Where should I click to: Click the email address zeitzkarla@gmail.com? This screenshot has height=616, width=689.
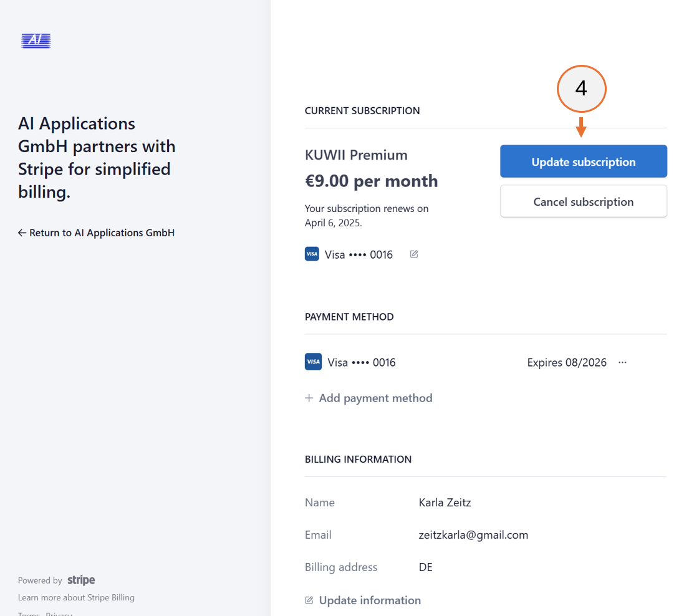474,534
